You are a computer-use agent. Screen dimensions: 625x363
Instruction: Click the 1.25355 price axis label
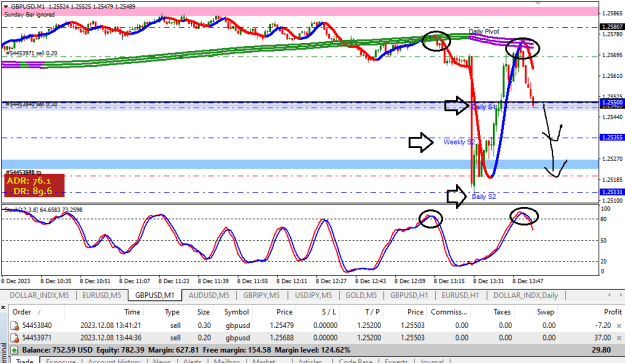612,137
